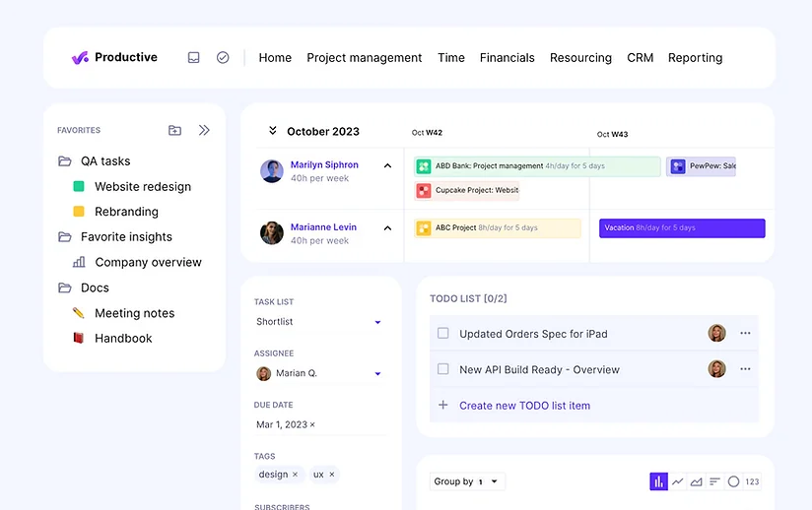The width and height of the screenshot is (812, 510).
Task: Open the Website redesign favorite
Action: point(143,187)
